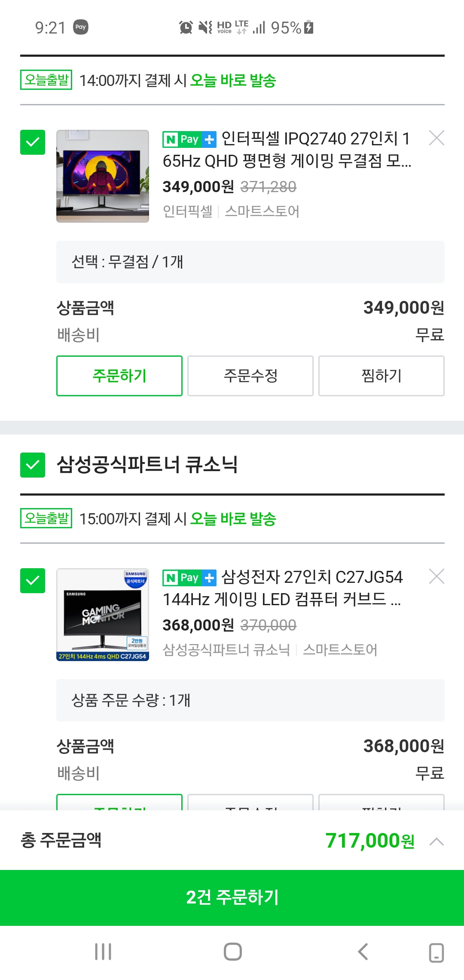Open the Samsung gaming monitor thumbnail

click(x=103, y=615)
